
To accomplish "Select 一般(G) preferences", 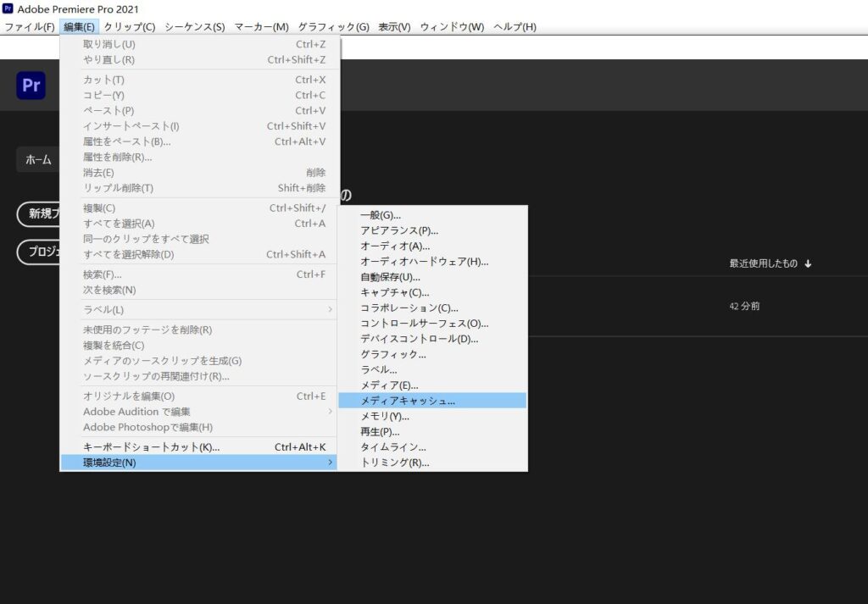I will (x=381, y=215).
